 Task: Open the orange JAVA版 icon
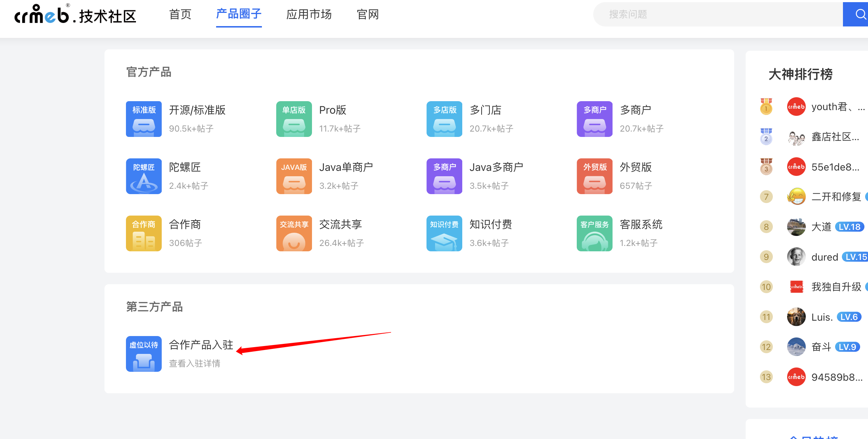tap(294, 176)
